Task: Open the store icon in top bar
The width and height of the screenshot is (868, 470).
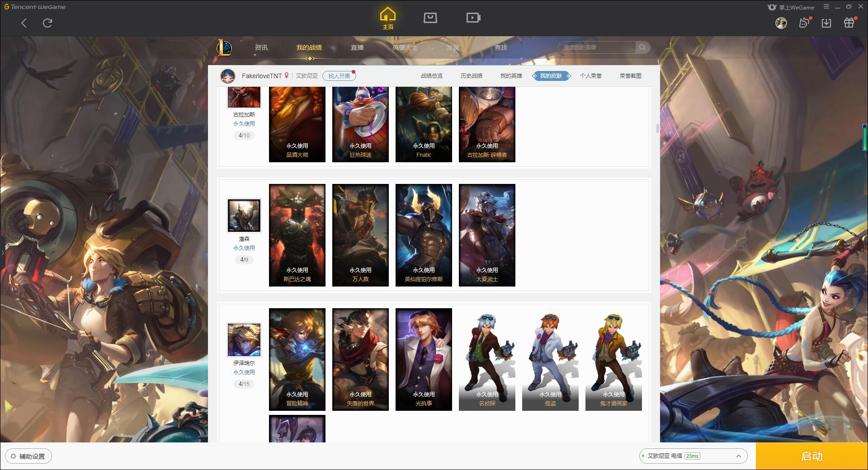Action: click(430, 18)
